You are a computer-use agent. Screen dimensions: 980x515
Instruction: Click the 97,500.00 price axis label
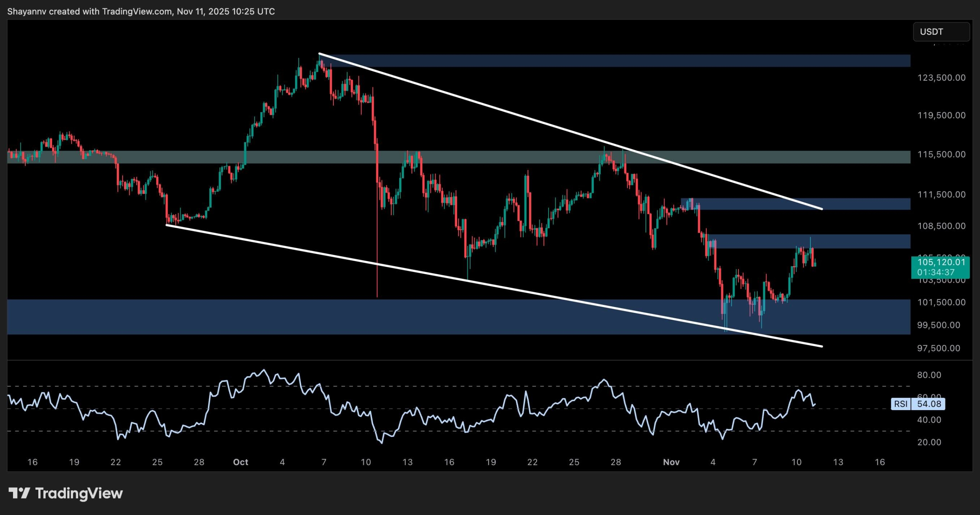[938, 348]
